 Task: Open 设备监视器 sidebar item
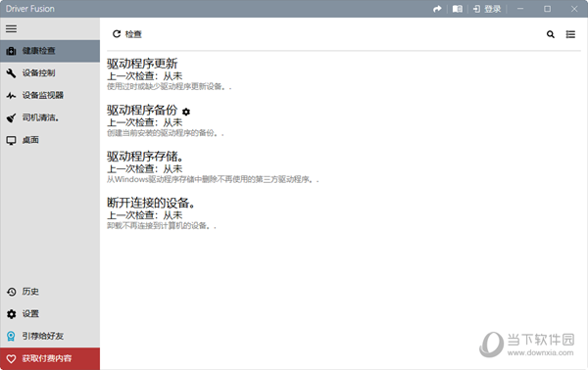pyautogui.click(x=50, y=96)
